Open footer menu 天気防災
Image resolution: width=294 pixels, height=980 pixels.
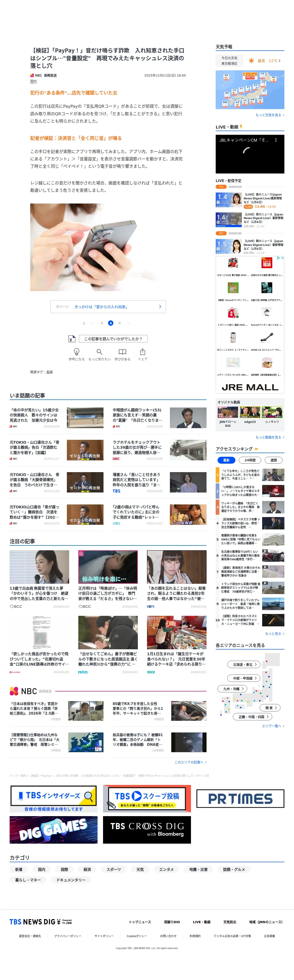point(230,922)
